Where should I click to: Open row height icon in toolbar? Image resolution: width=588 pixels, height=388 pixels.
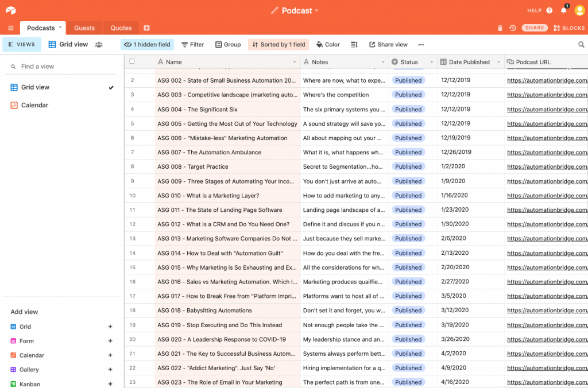[x=354, y=45]
